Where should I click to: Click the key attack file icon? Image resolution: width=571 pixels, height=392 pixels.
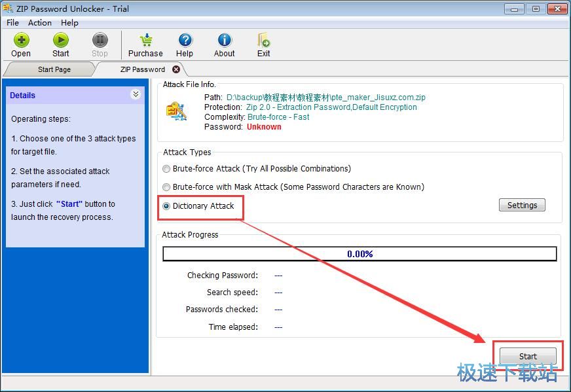click(176, 111)
